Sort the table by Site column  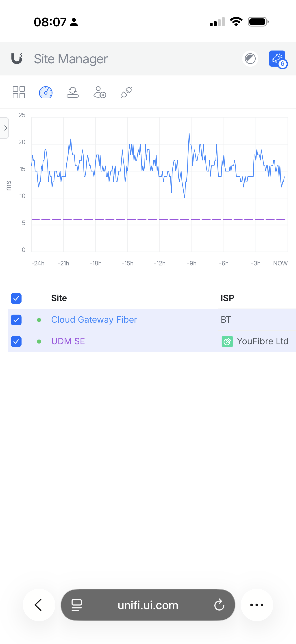click(x=59, y=298)
